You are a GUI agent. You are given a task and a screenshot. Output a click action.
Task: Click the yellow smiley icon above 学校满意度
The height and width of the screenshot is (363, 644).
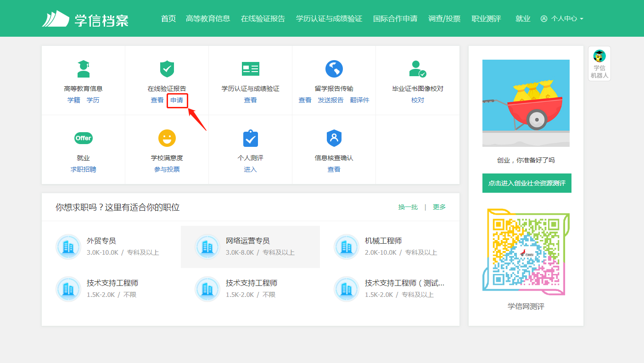pyautogui.click(x=167, y=138)
